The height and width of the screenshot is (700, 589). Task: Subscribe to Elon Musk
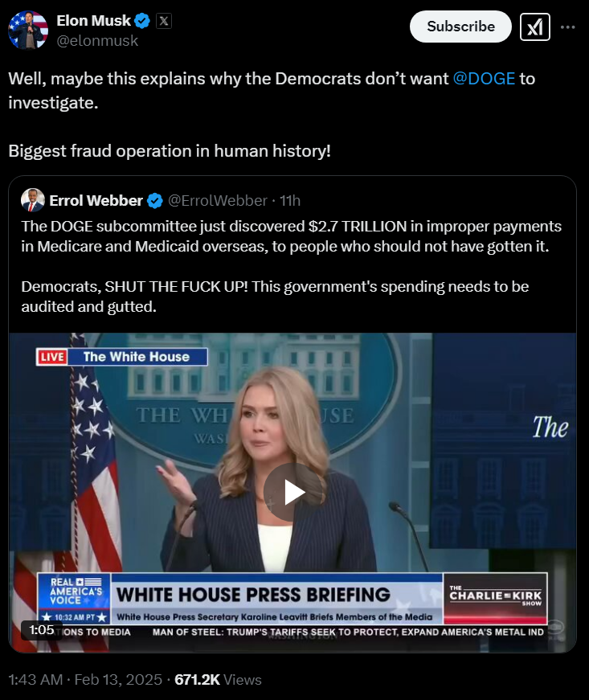(460, 27)
